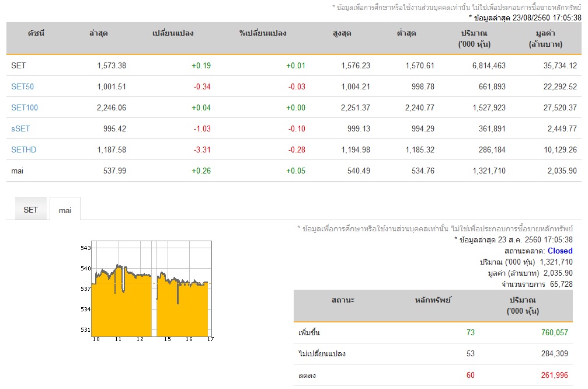Click mai low value 534.76
The width and height of the screenshot is (588, 389).
423,171
